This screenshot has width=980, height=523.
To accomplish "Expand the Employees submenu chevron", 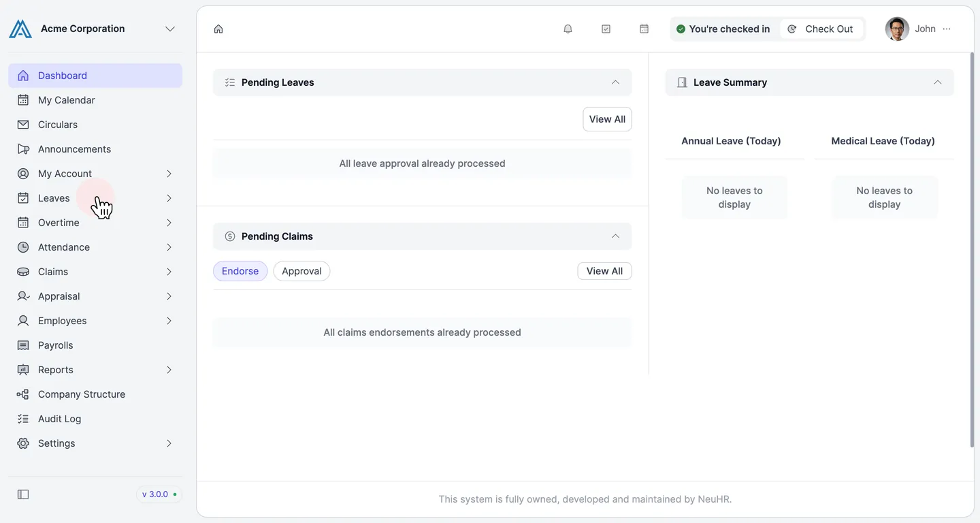I will pos(169,321).
